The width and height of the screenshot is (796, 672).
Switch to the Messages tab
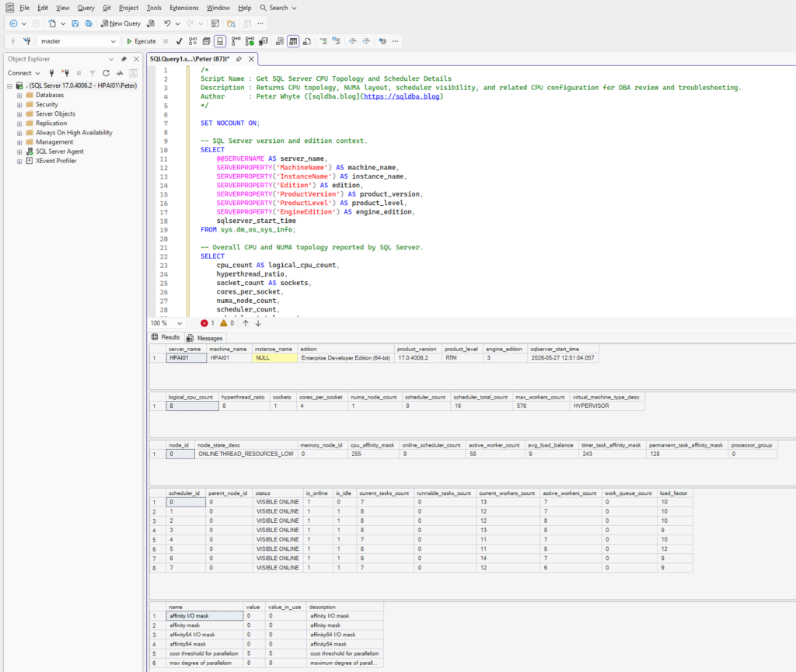pyautogui.click(x=205, y=338)
